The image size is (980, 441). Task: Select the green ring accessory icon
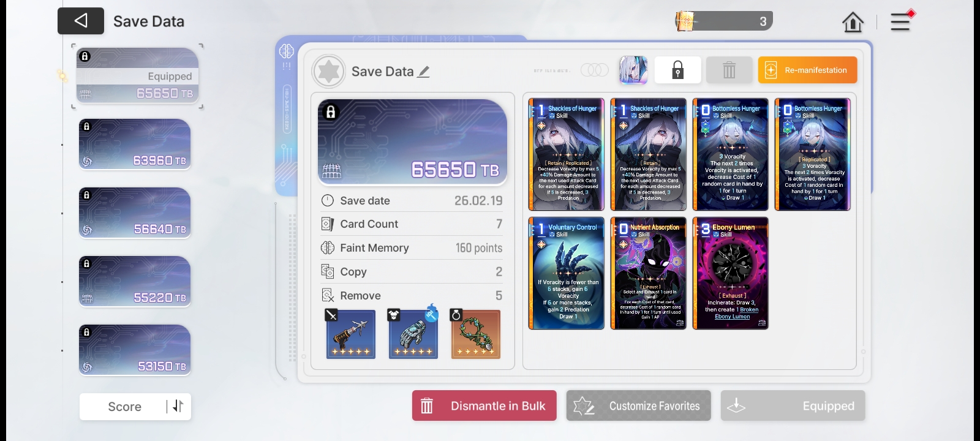pos(476,334)
